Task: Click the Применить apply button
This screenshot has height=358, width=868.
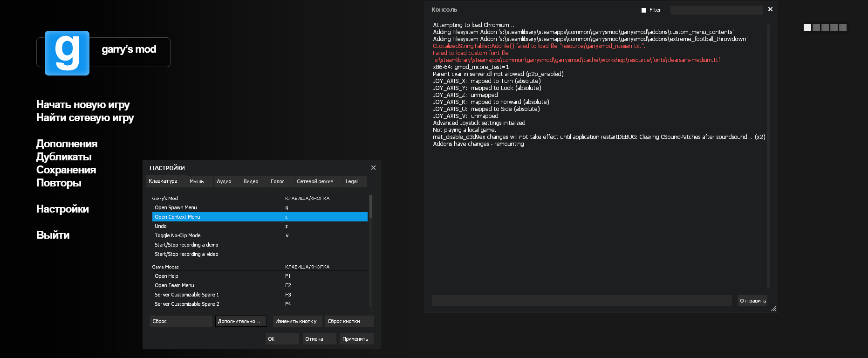Action: (x=355, y=339)
